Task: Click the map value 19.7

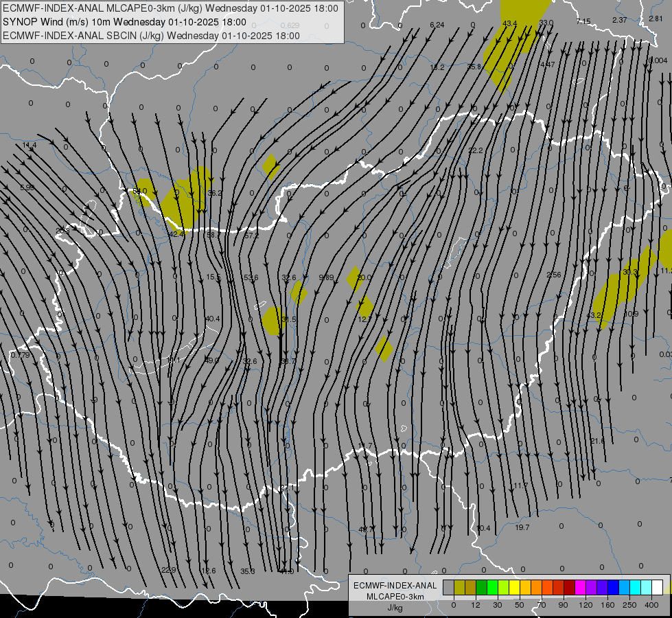Action: (522, 527)
